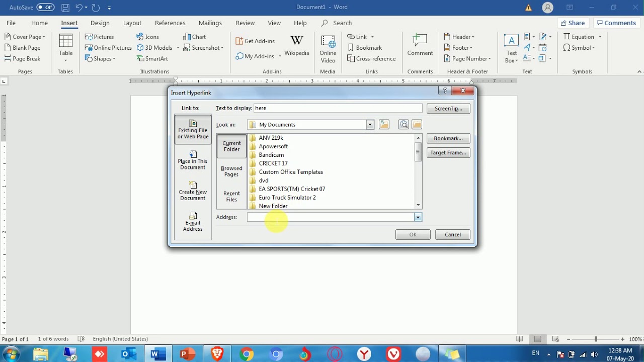Cancel the Insert Hyperlink dialog
Screen dimensions: 644x362
453,235
